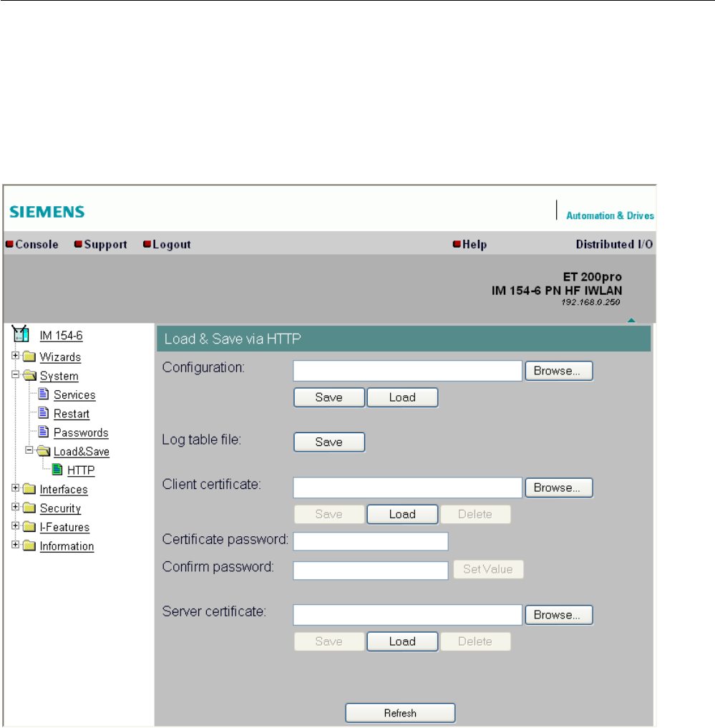Click the Set Value button
The width and height of the screenshot is (715, 728).
tap(488, 569)
